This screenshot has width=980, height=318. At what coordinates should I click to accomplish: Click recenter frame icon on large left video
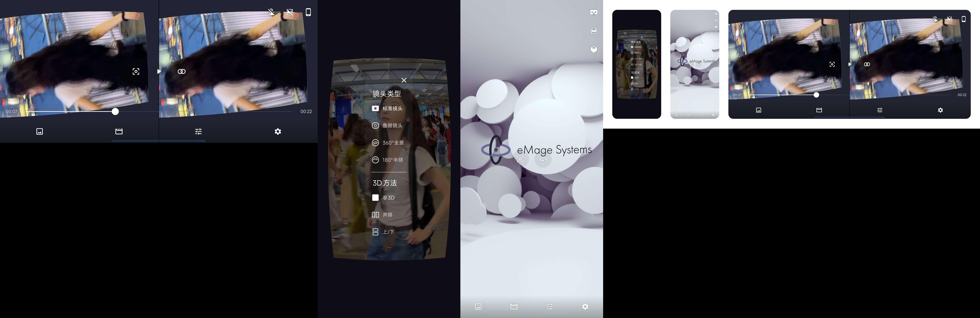136,72
